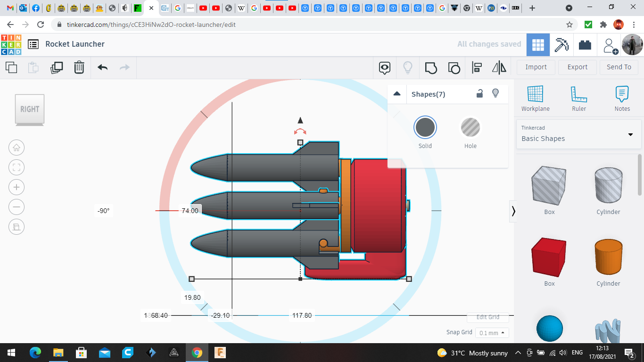Click the Delete trash can icon
The width and height of the screenshot is (644, 362).
tap(79, 67)
